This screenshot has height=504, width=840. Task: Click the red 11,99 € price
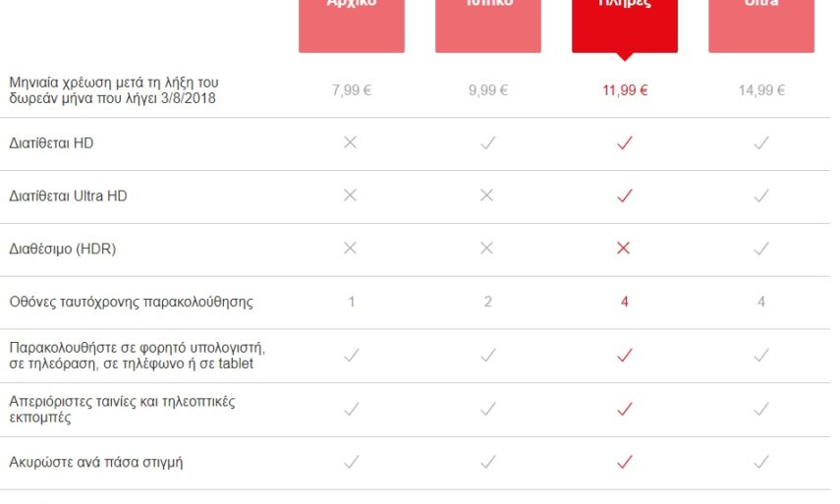(624, 90)
